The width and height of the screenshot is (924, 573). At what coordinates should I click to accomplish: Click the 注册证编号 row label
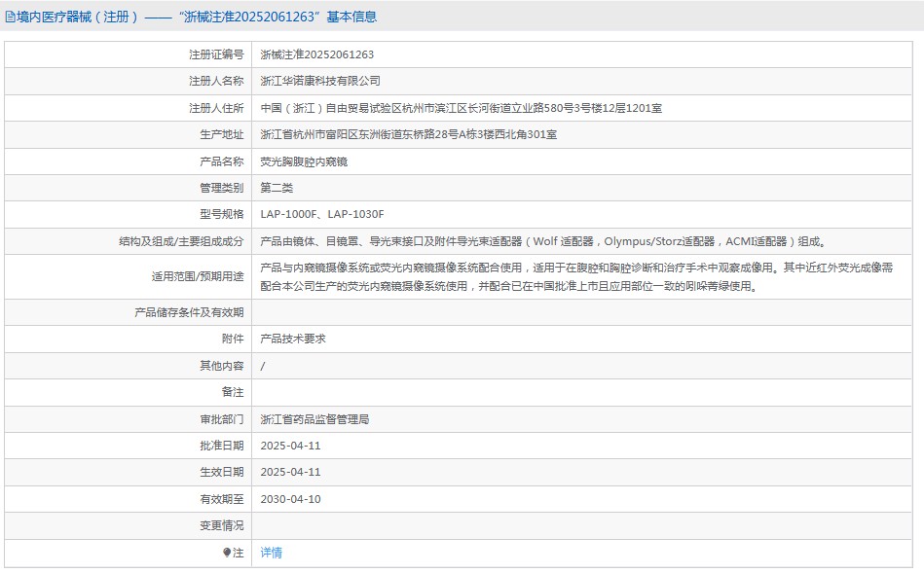coord(215,54)
